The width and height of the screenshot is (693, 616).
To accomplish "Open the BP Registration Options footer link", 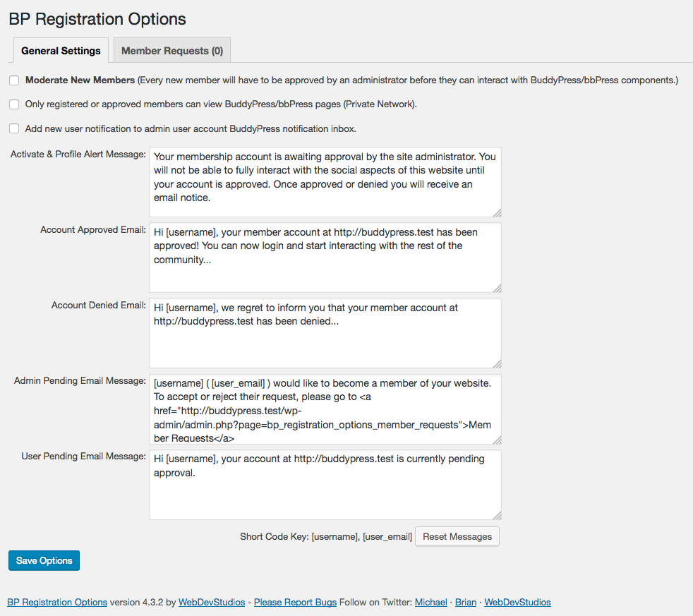I will coord(57,603).
